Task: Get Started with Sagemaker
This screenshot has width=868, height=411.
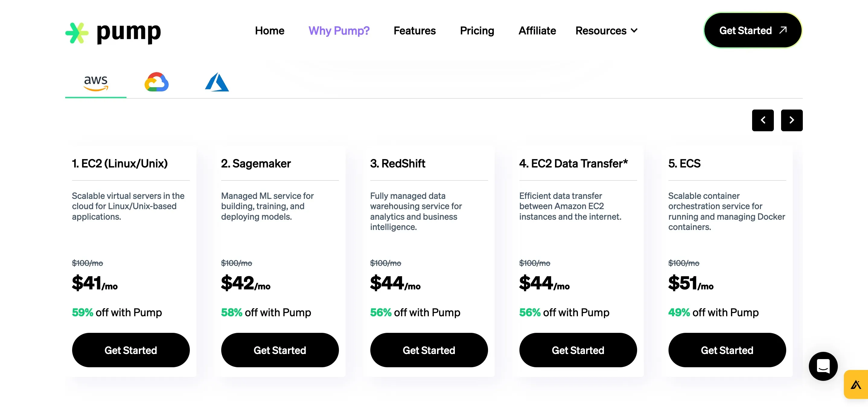Action: click(280, 350)
